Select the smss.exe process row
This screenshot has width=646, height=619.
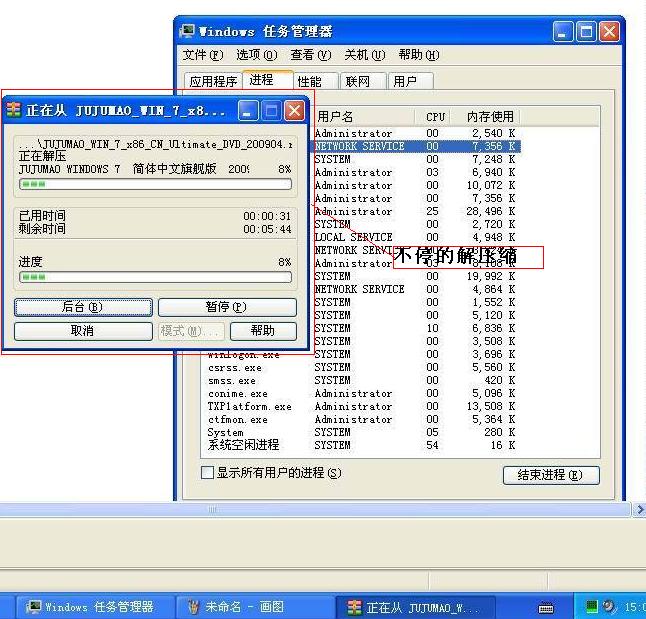[x=361, y=380]
